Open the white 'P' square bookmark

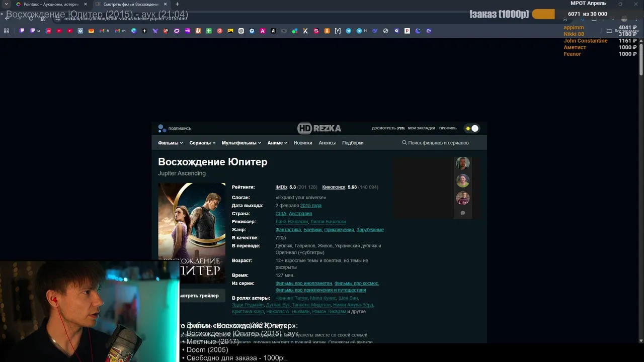(407, 31)
